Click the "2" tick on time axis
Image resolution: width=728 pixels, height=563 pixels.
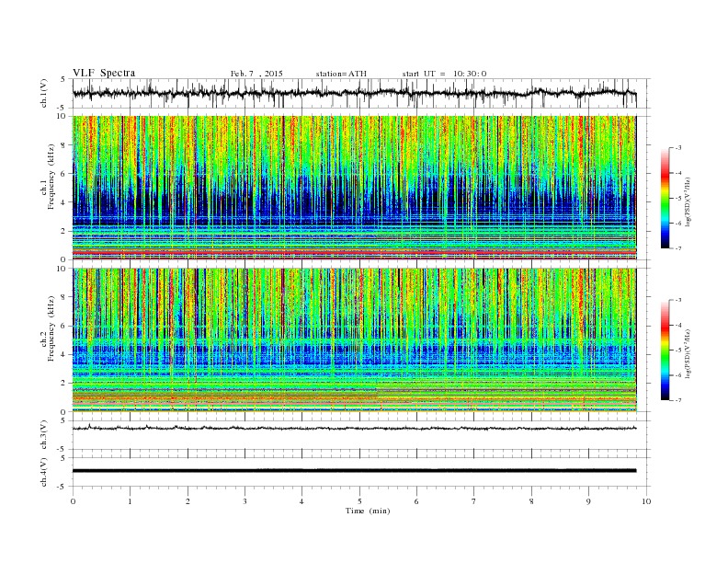point(188,501)
